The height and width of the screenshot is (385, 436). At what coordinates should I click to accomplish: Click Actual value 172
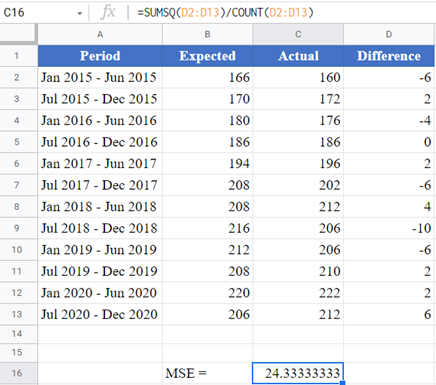(x=298, y=99)
